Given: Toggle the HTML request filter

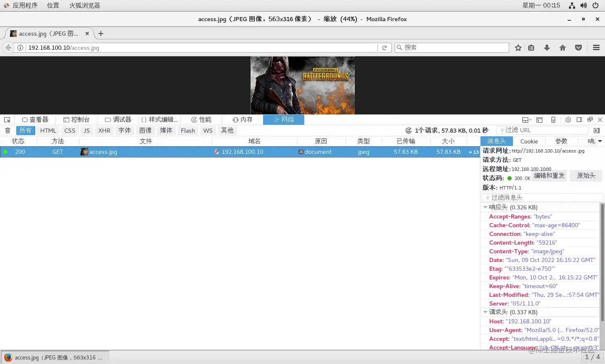Looking at the screenshot, I should pyautogui.click(x=48, y=131).
